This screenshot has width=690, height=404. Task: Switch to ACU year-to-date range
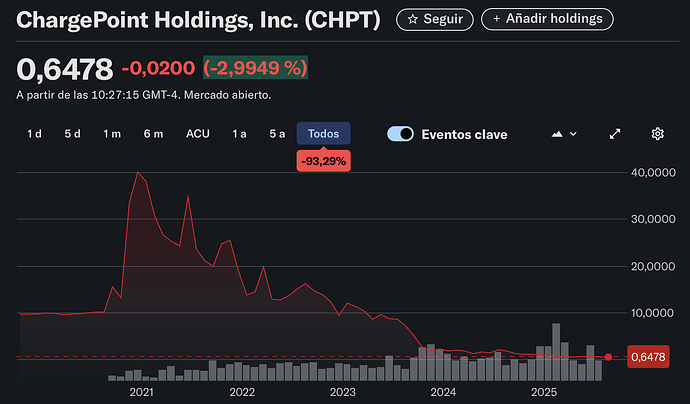(198, 134)
